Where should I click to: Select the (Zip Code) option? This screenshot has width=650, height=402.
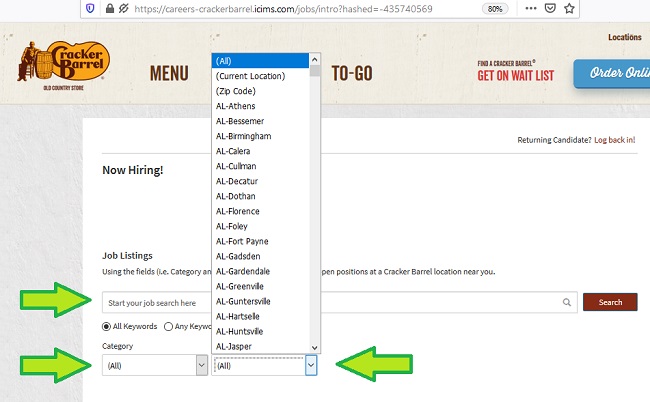(x=260, y=91)
